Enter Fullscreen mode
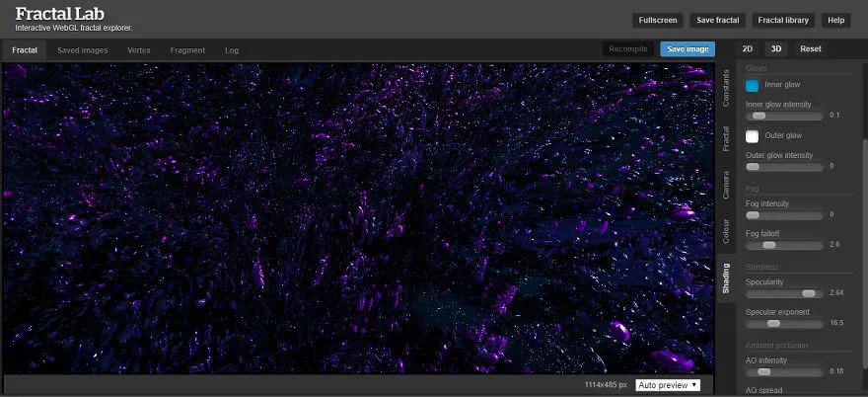The image size is (868, 397). pos(658,20)
